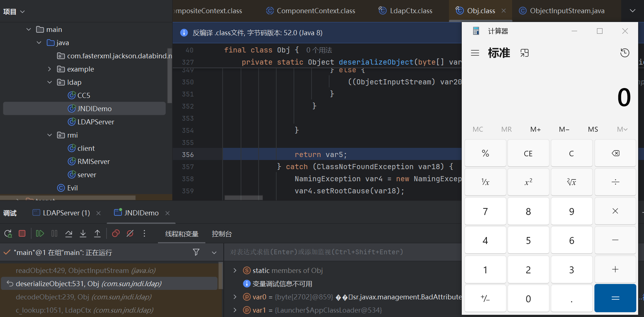
Task: Stop the debug session
Action: (x=22, y=233)
